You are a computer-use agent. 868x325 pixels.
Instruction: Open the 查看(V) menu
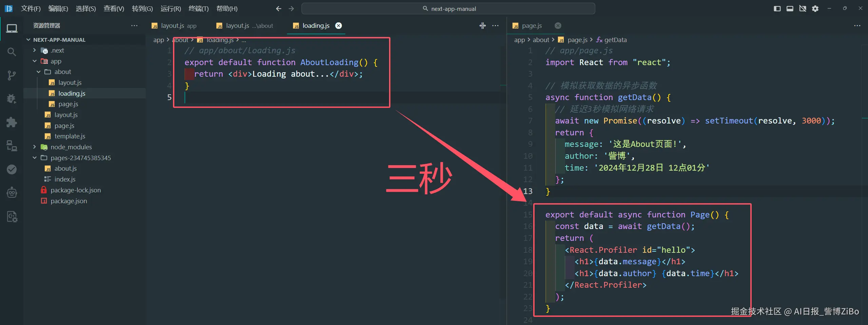coord(114,8)
